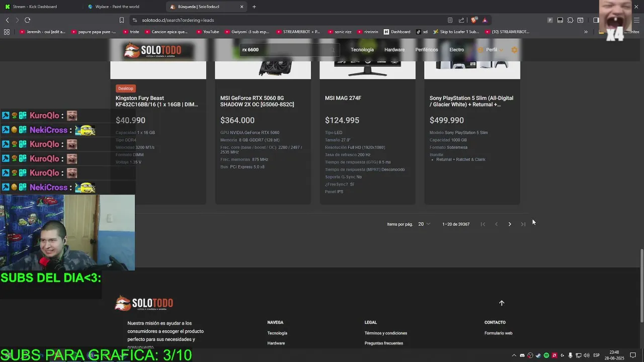644x362 pixels.
Task: Open the reader mode icon in address bar
Action: pyautogui.click(x=450, y=20)
